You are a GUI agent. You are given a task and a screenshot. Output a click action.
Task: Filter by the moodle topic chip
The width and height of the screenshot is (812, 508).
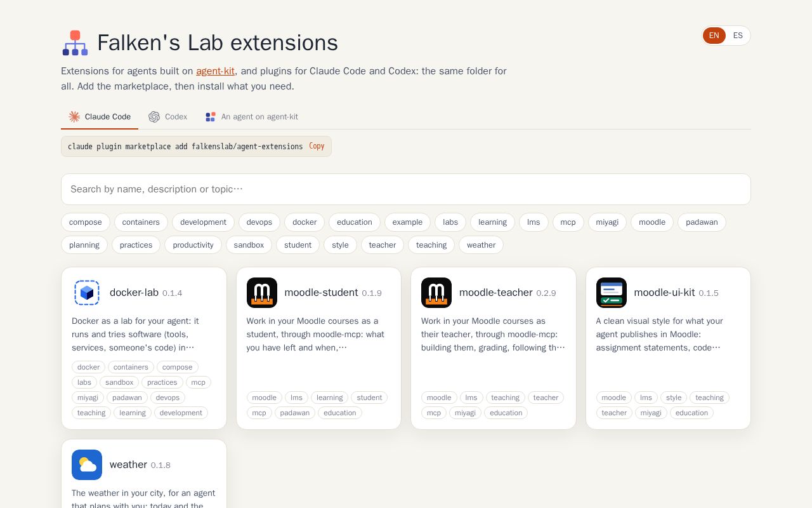tap(652, 222)
